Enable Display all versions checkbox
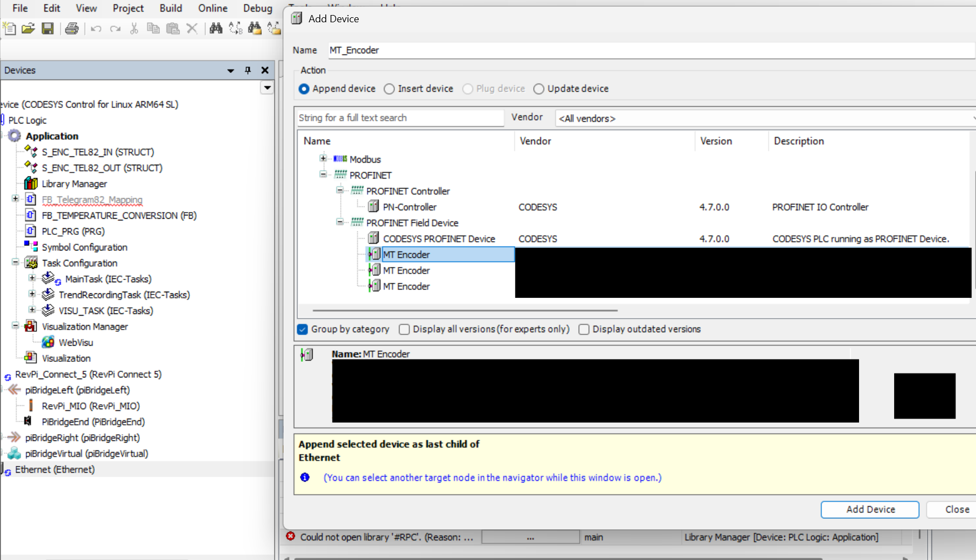 click(x=404, y=330)
